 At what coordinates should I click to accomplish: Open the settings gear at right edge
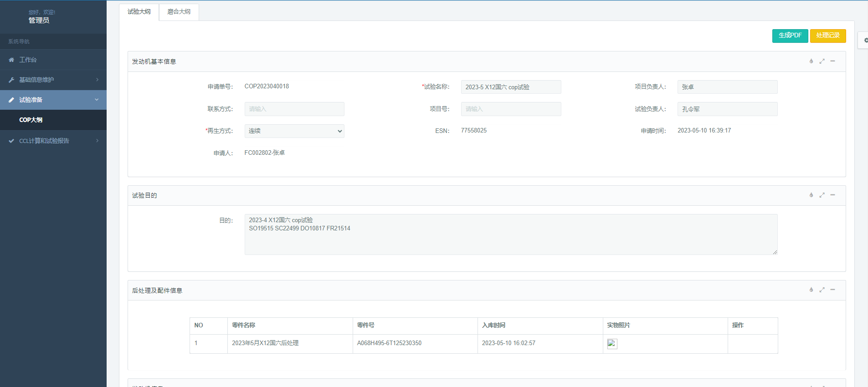pos(865,40)
